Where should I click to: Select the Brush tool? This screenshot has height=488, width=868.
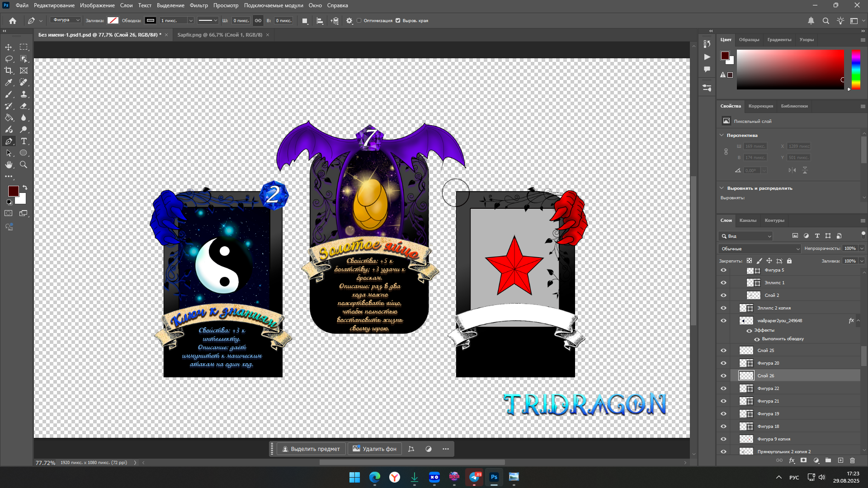tap(9, 94)
